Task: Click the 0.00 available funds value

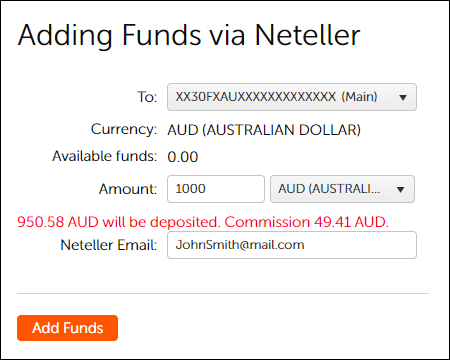Action: (183, 157)
